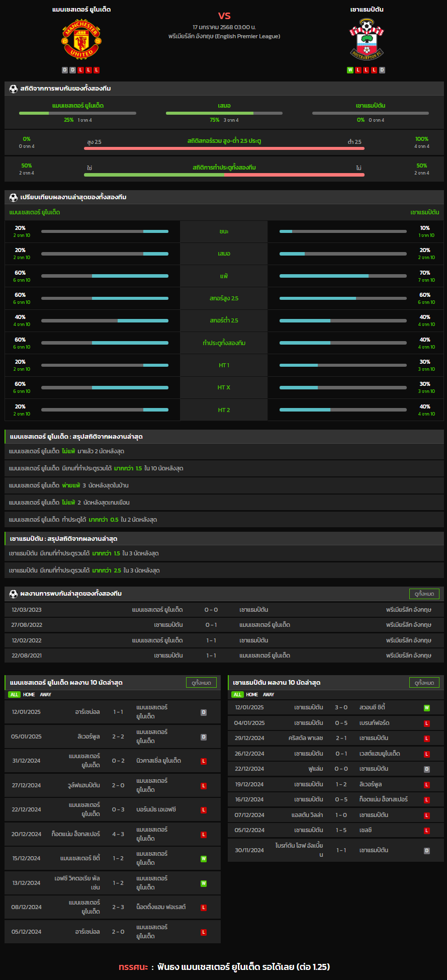Click the 22/08/2021 head-to-head match row
The height and width of the screenshot is (980, 447).
224,656
